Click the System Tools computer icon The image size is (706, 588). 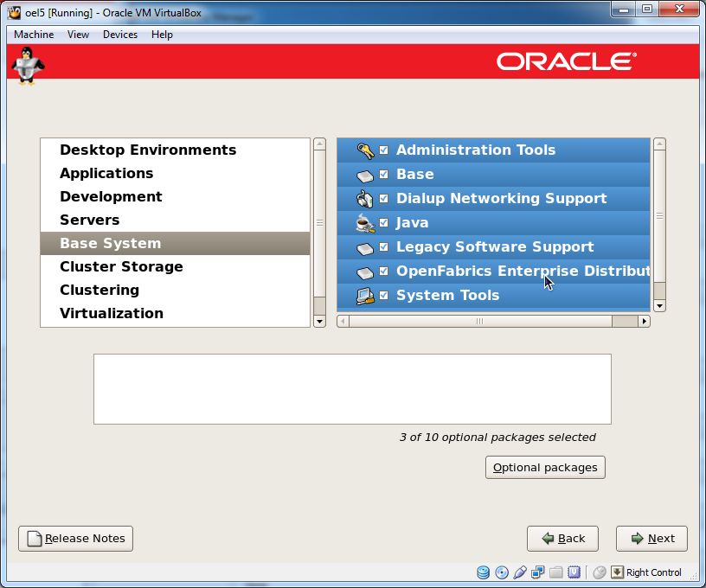click(x=365, y=296)
